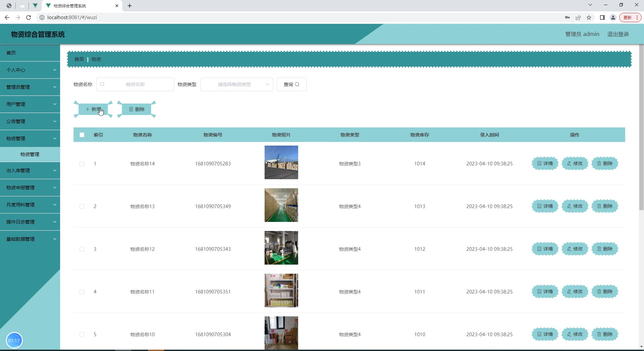The height and width of the screenshot is (351, 644).
Task: Check the row for 物资名称13
Action: click(x=82, y=206)
